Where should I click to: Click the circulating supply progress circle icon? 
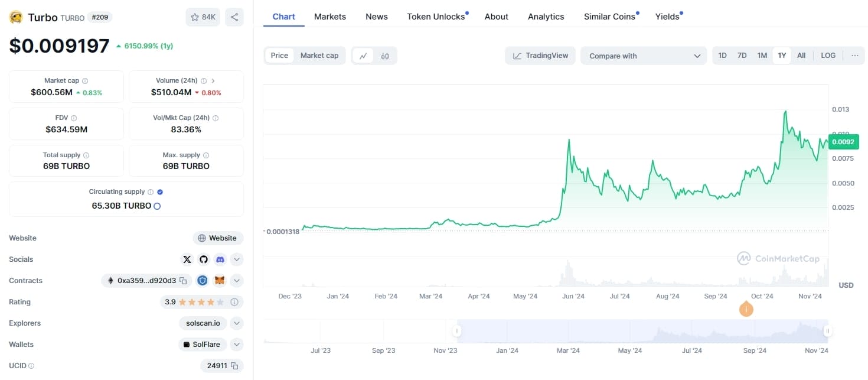(x=157, y=206)
